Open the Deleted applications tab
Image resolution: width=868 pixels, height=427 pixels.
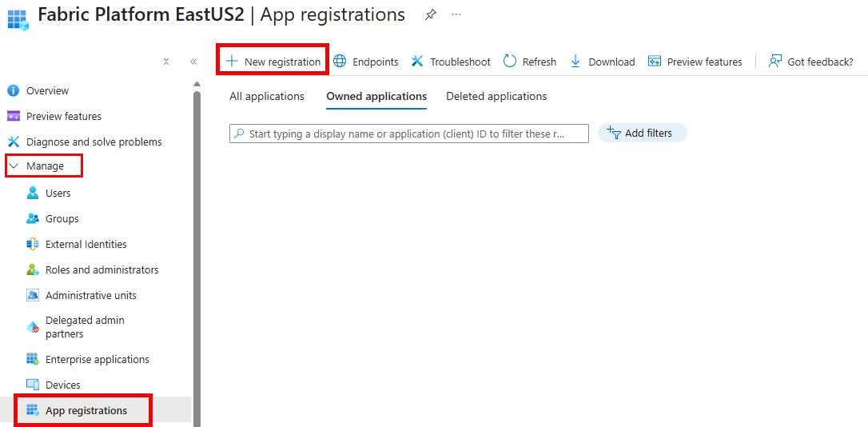pyautogui.click(x=496, y=97)
